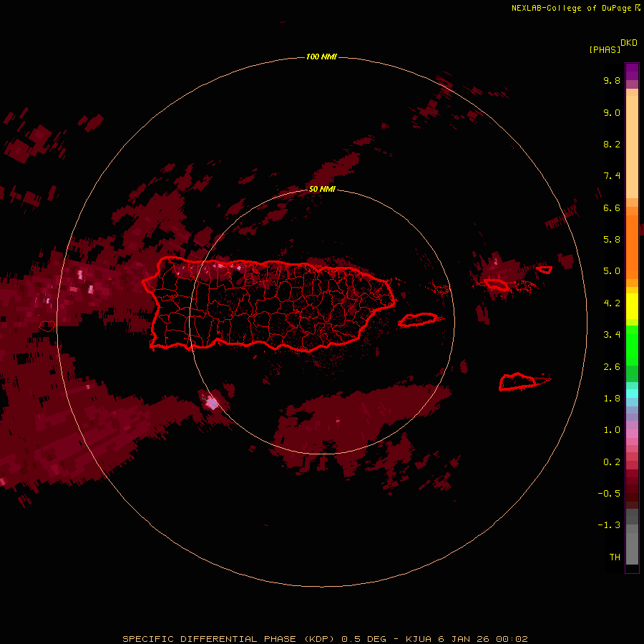Pick the yellow segment of the color scale

632,306
